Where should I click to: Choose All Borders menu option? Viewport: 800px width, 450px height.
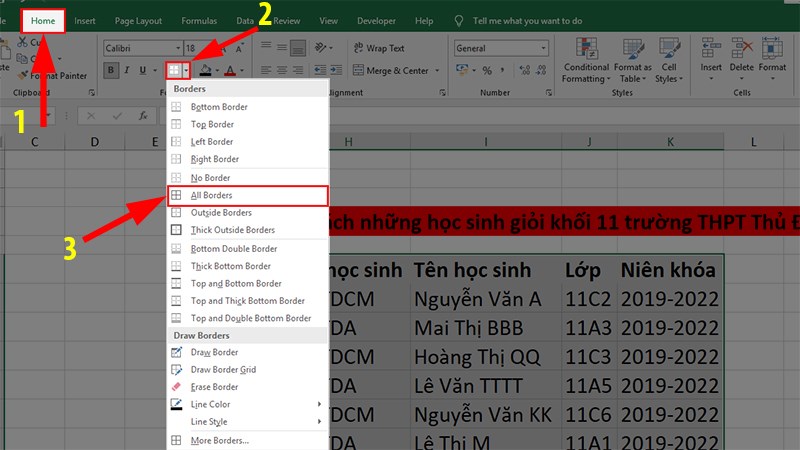247,195
